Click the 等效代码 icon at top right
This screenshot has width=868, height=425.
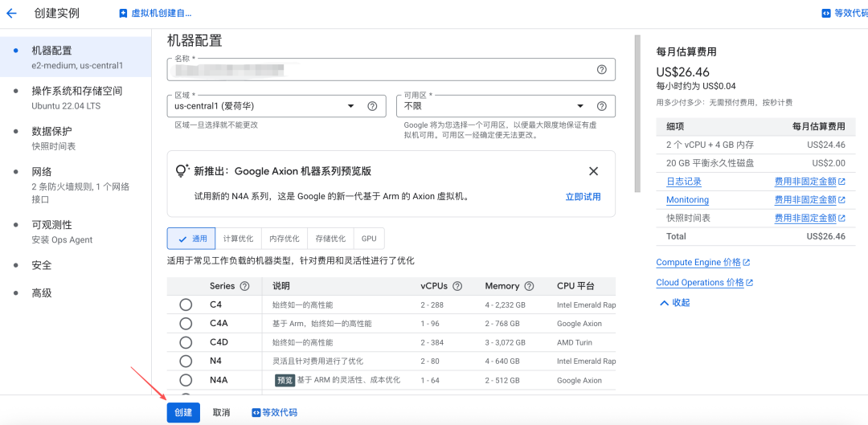[x=825, y=13]
